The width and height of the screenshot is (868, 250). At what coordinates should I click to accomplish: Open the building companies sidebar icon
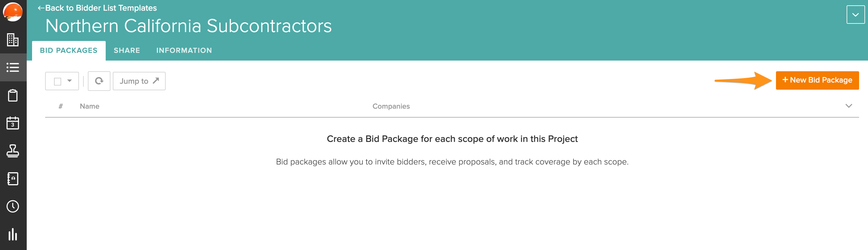pos(13,40)
